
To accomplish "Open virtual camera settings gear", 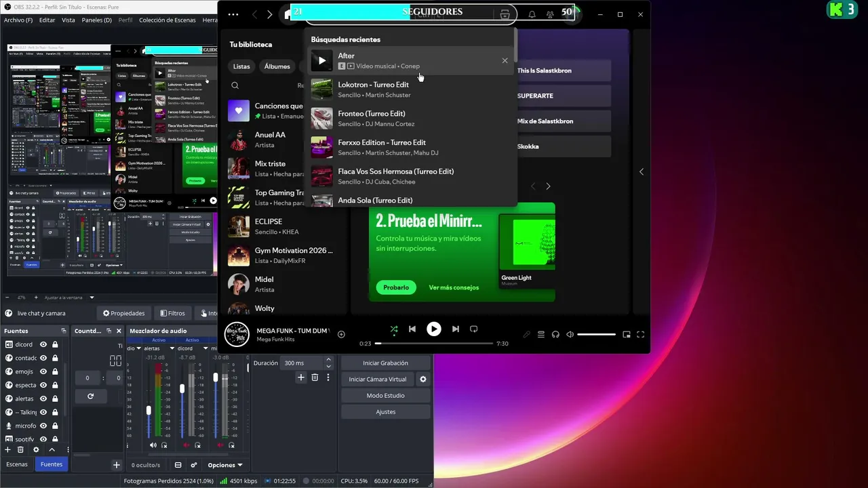I will (x=423, y=379).
